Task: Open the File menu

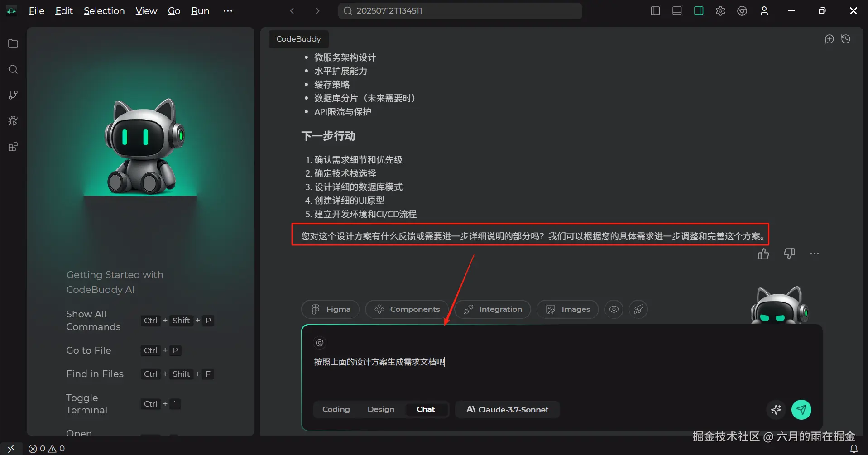Action: (36, 11)
